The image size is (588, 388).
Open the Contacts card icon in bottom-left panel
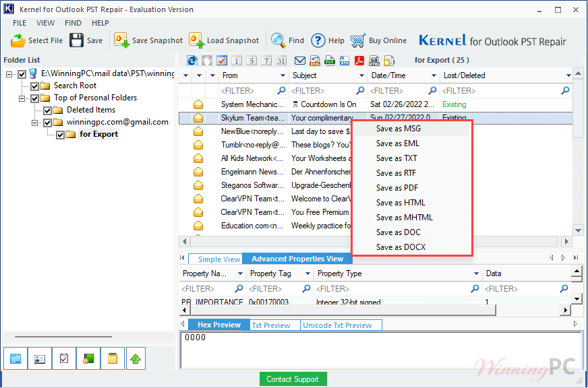39,358
